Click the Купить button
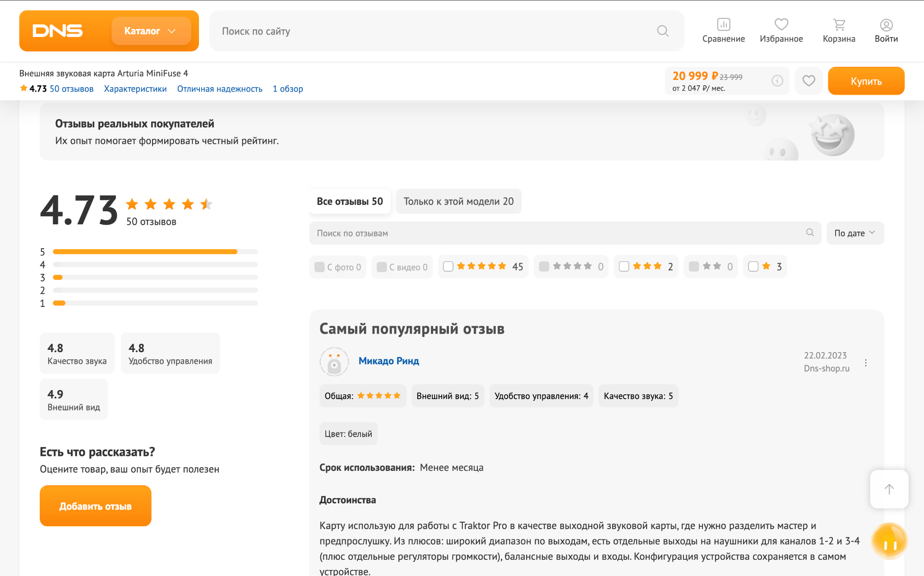This screenshot has width=924, height=576. pos(866,81)
